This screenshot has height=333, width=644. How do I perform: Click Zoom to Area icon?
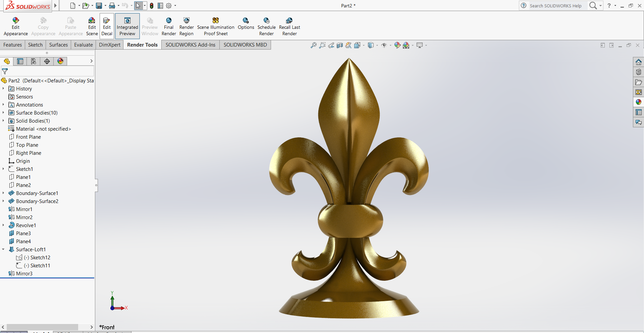pos(322,45)
